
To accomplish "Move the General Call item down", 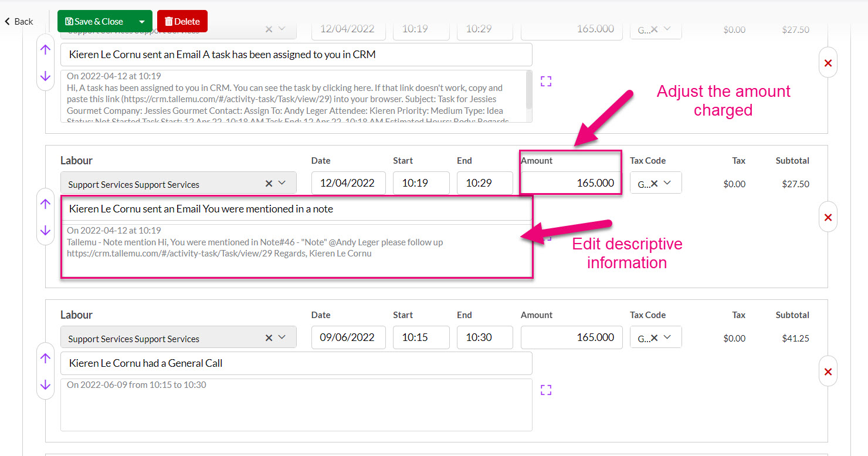I will pos(45,385).
